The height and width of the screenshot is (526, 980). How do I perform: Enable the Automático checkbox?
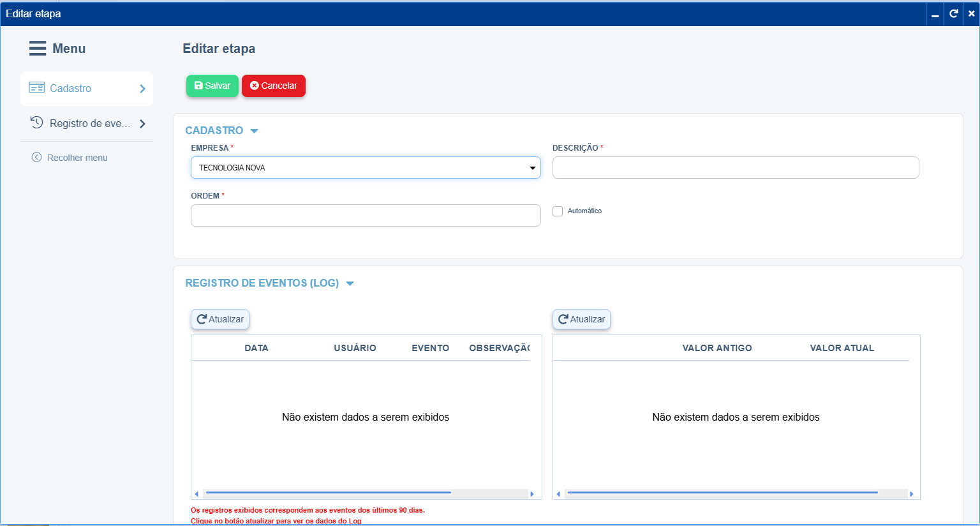coord(558,211)
